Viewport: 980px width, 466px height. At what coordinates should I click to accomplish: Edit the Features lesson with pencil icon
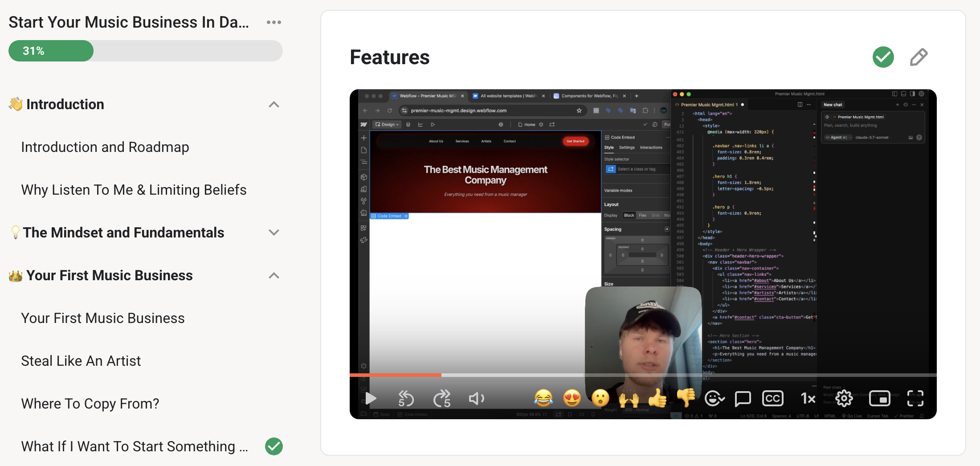(919, 57)
